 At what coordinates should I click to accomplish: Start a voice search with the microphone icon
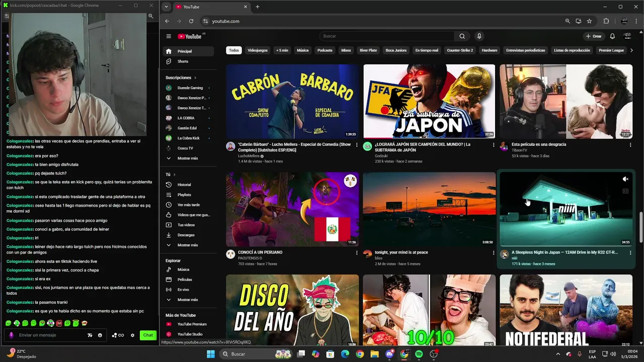pos(479,36)
